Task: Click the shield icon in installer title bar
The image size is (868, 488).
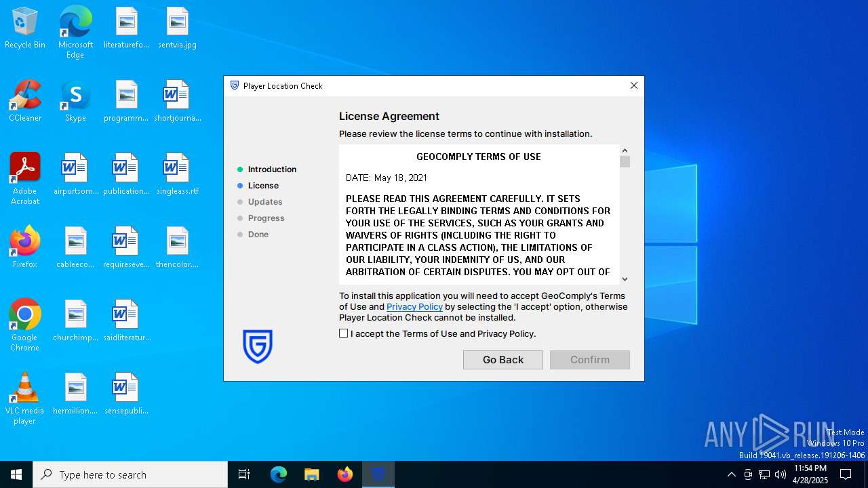Action: pyautogui.click(x=235, y=86)
